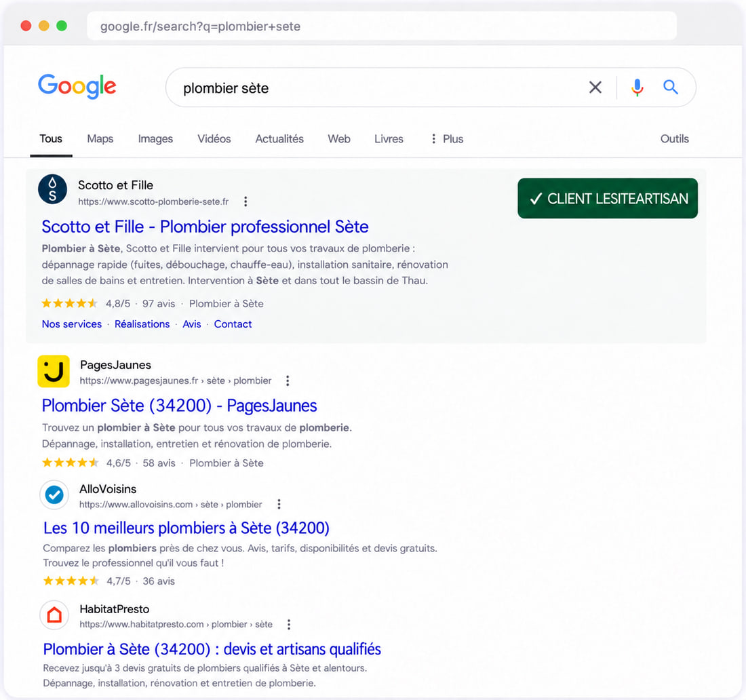The image size is (746, 700).
Task: Click the 4,6/5 rating with 58 avis
Action: click(109, 463)
